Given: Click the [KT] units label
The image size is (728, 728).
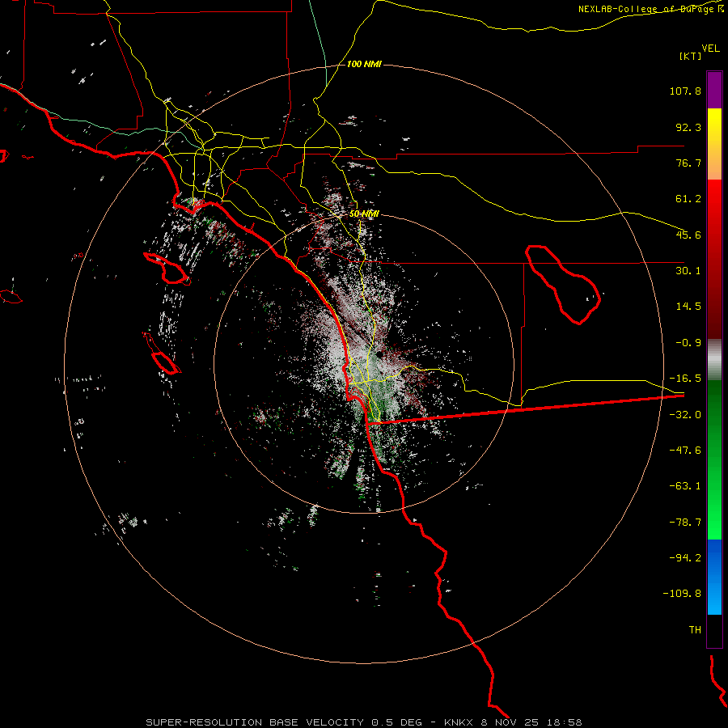Looking at the screenshot, I should pos(691,56).
